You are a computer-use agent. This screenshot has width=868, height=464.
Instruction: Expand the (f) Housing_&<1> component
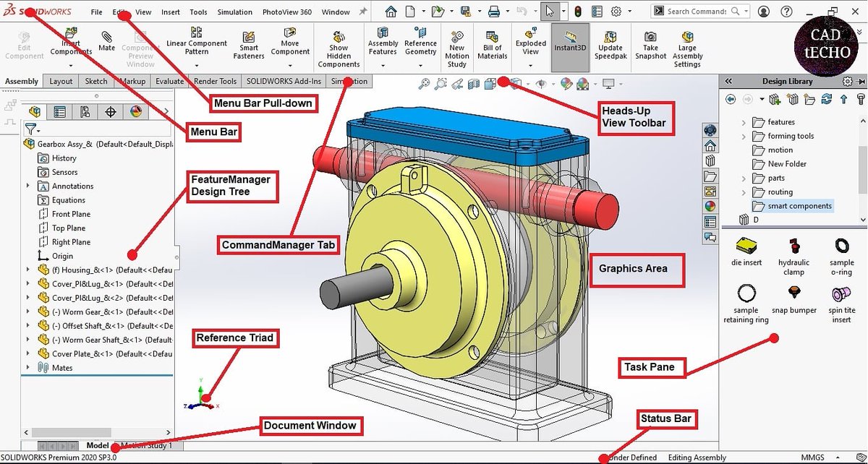tap(28, 270)
